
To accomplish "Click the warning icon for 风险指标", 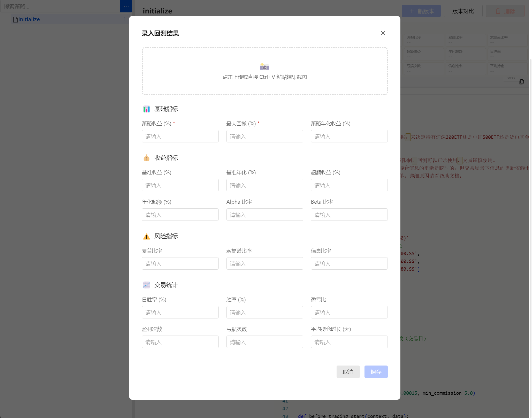I will click(x=146, y=236).
